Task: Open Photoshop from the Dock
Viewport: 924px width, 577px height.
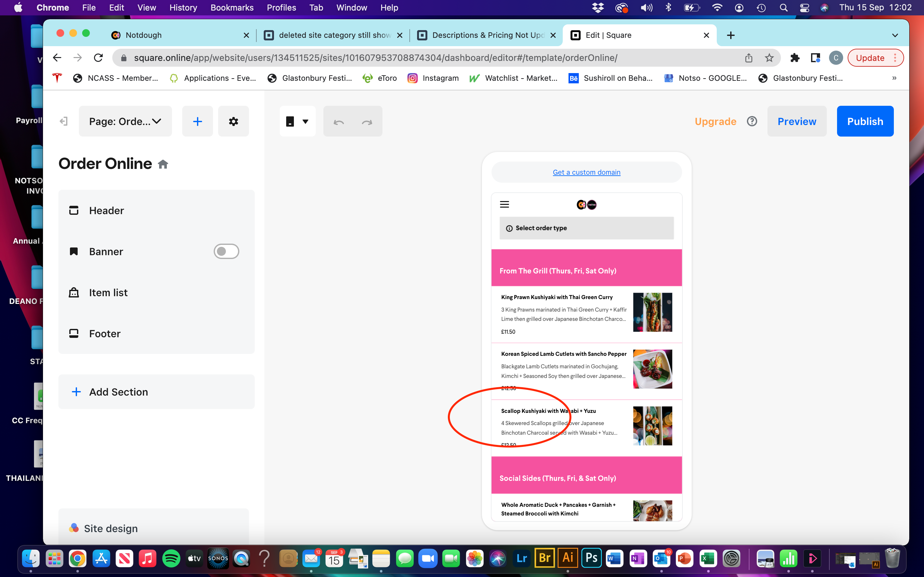Action: pyautogui.click(x=591, y=557)
